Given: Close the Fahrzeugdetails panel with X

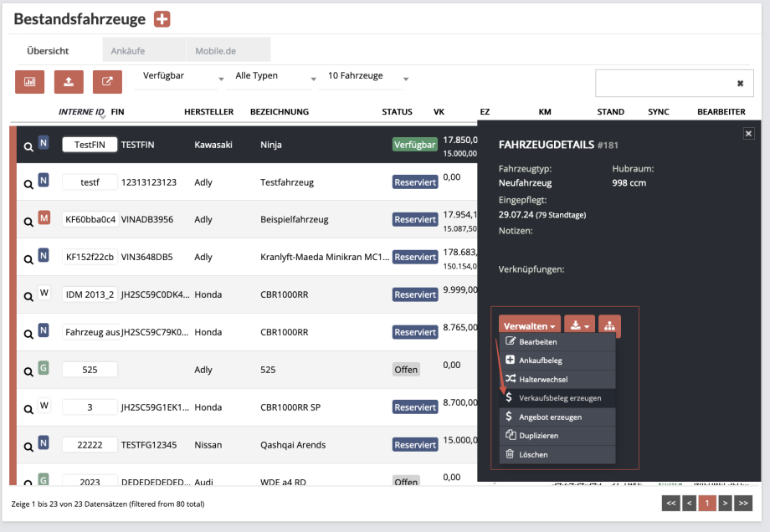Looking at the screenshot, I should coord(748,133).
